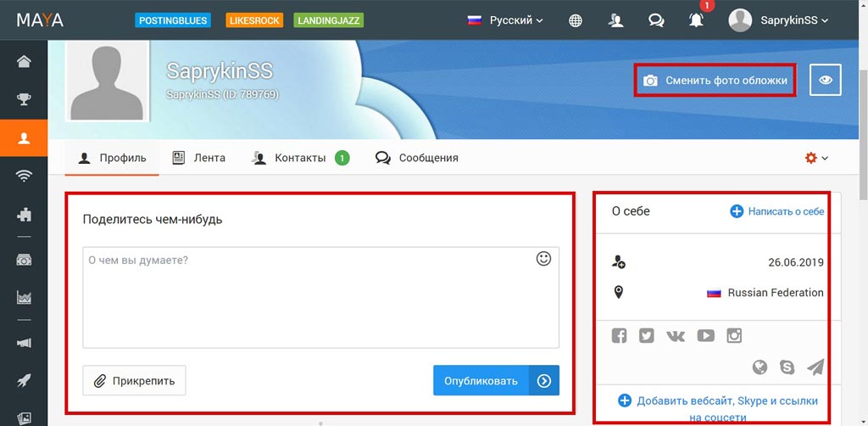868x426 pixels.
Task: Open the chat bubbles icon in header
Action: [655, 20]
